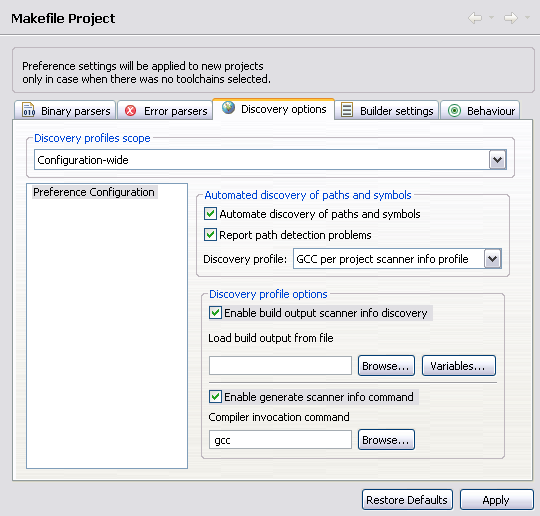Screen dimensions: 540x516
Task: Open the Discovery profile dropdown
Action: (492, 259)
